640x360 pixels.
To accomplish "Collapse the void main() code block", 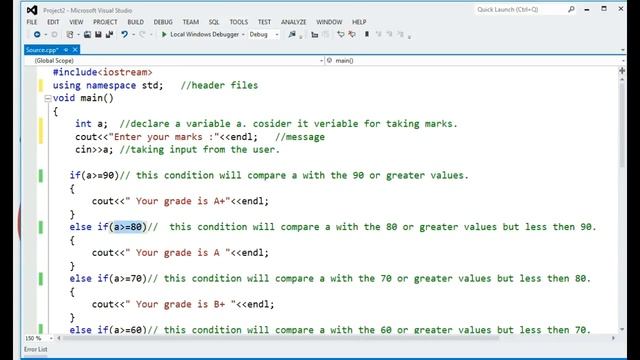I will pos(48,98).
